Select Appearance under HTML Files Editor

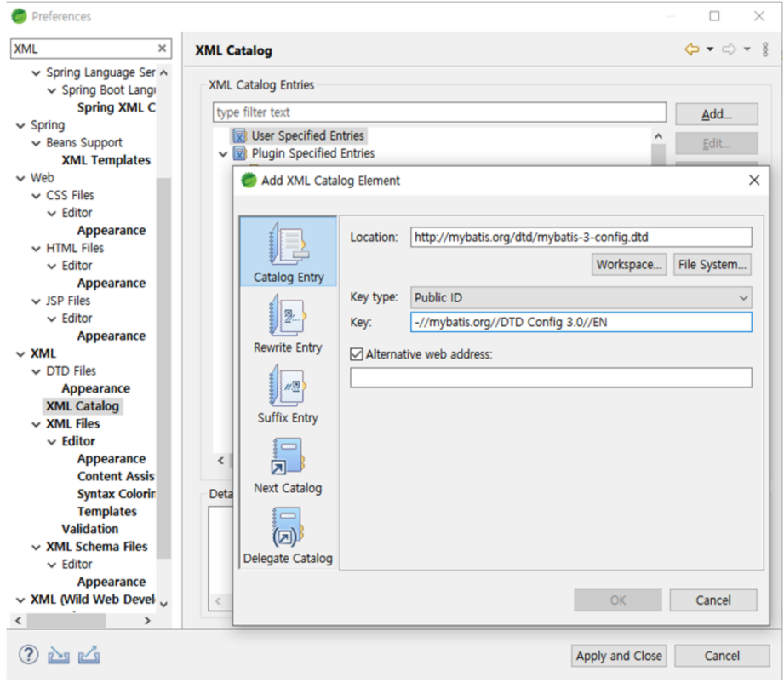(x=111, y=284)
